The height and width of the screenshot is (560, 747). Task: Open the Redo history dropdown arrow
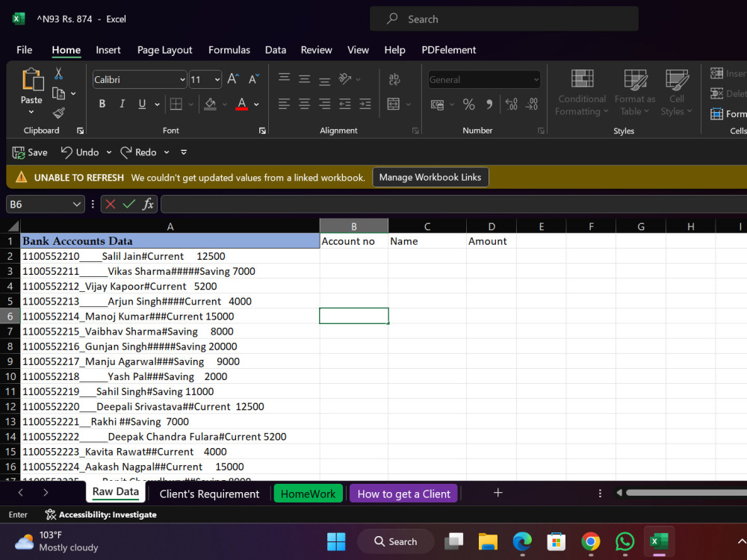(167, 152)
